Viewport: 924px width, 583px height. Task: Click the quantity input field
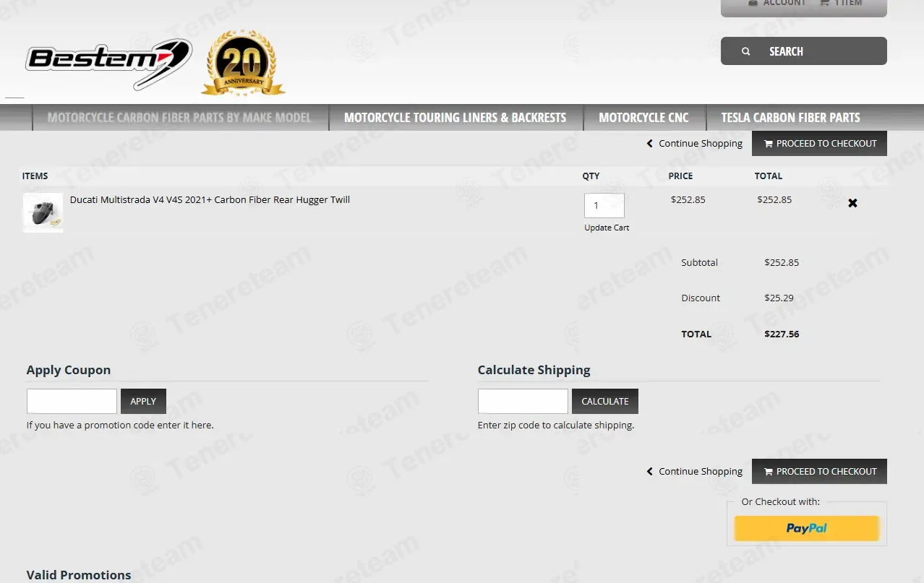pos(604,205)
